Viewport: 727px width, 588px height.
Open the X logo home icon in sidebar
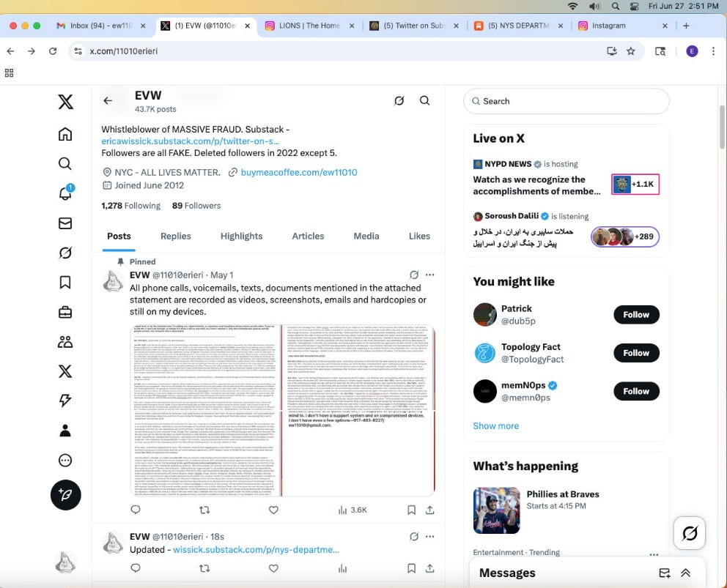[x=65, y=102]
